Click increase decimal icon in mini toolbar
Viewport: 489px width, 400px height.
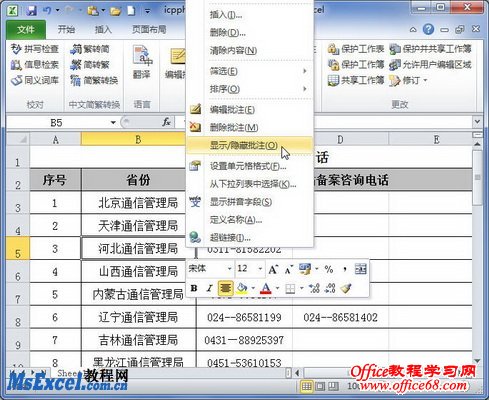pyautogui.click(x=314, y=288)
